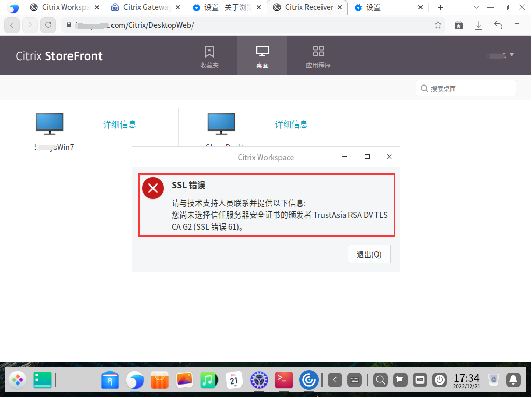Open the system settings gear dock icon
The height and width of the screenshot is (398, 532).
[x=259, y=380]
